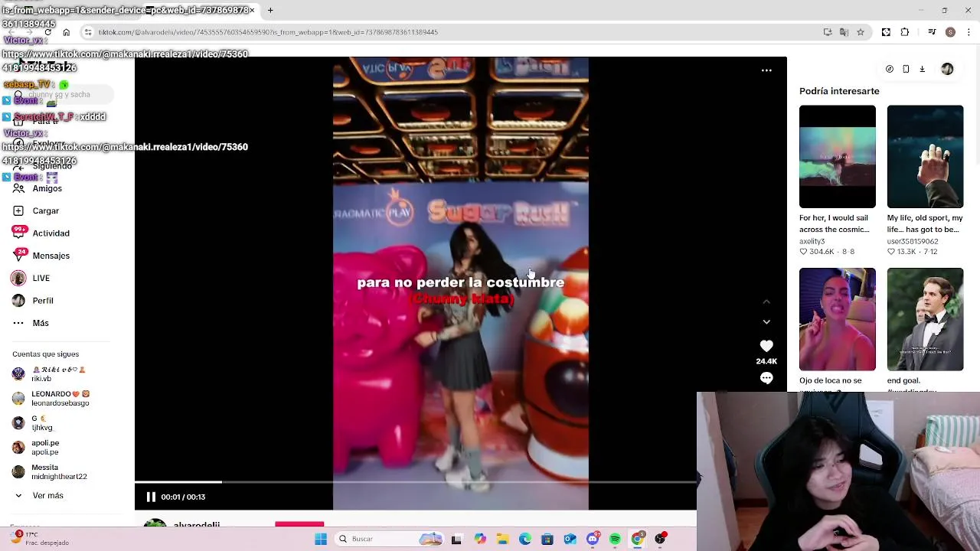Screen dimensions: 980x551
Task: Open a new browser tab
Action: pyautogui.click(x=270, y=10)
